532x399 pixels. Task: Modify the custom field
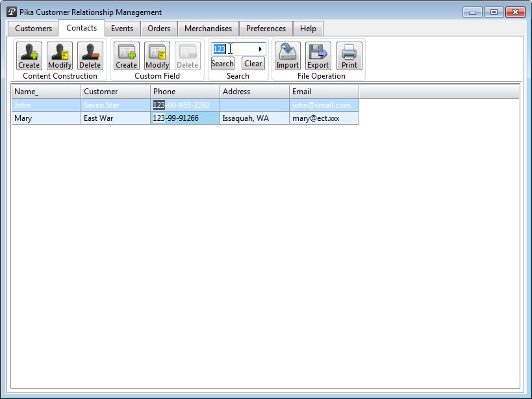point(157,56)
